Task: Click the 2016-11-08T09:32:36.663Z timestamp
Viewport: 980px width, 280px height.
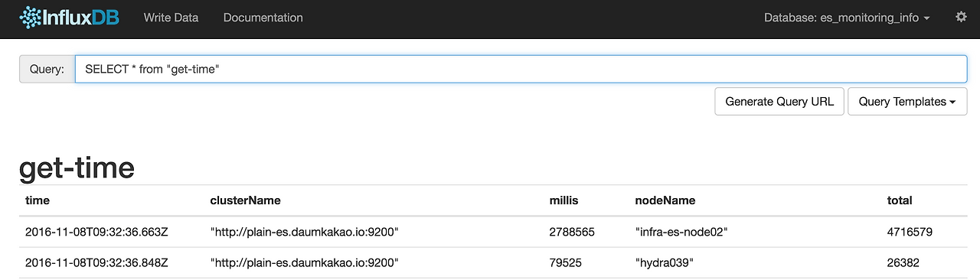Action: coord(96,232)
